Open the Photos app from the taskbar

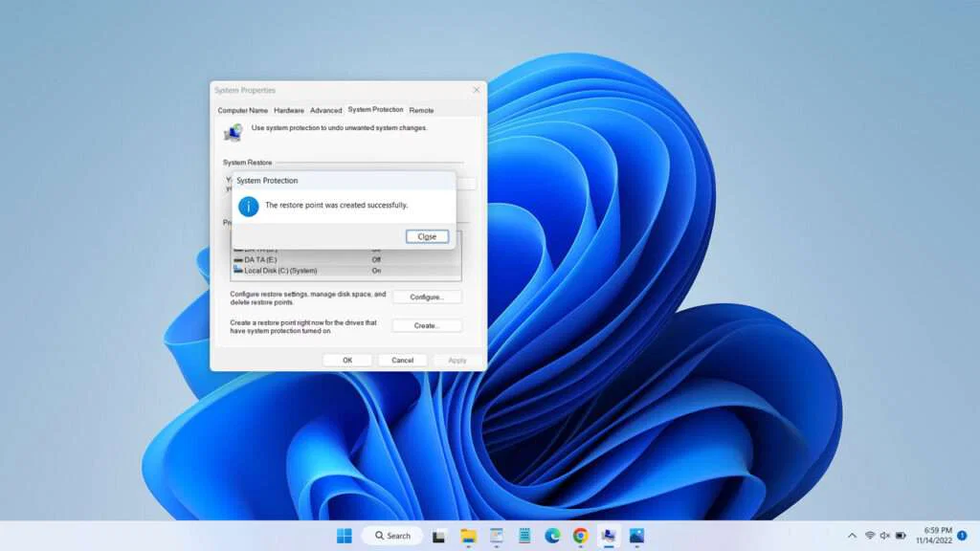(x=638, y=536)
